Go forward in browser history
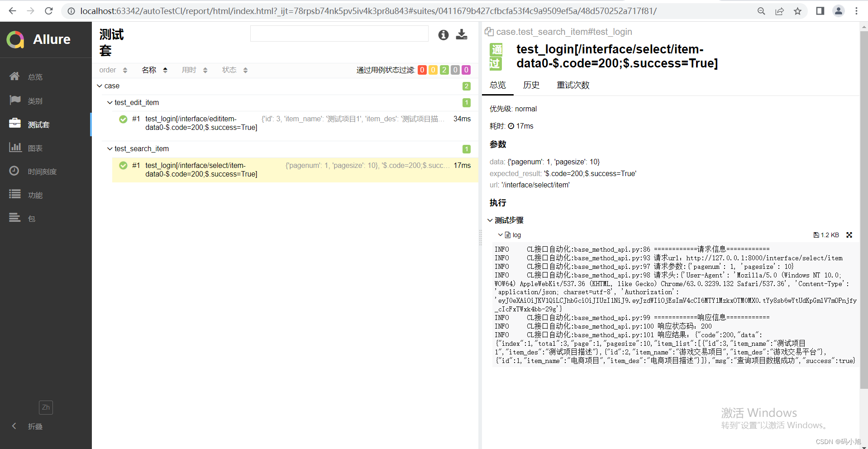868x449 pixels. (30, 11)
